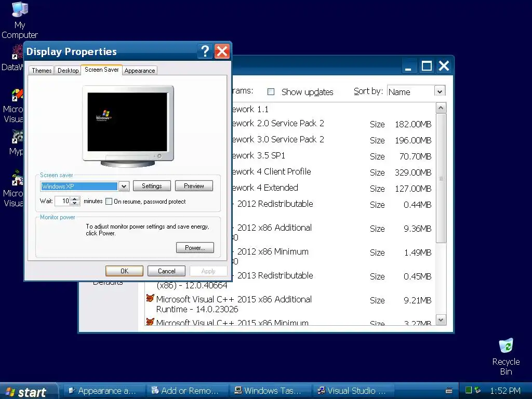Click the programs list scroll up arrow
Viewport: 532px width, 399px height.
pyautogui.click(x=441, y=108)
